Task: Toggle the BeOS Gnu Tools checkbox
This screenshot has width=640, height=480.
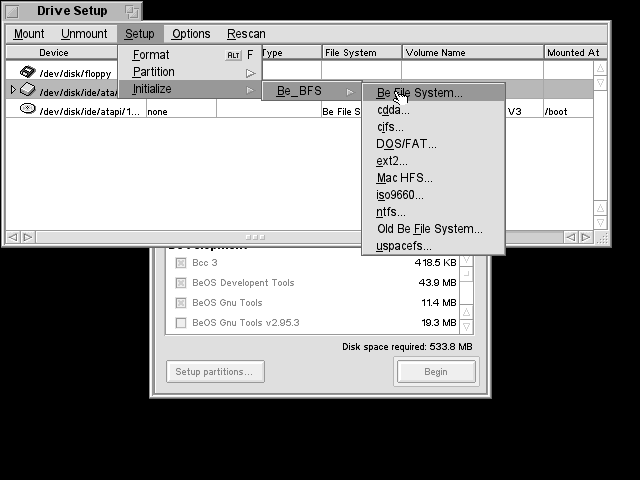Action: click(181, 303)
